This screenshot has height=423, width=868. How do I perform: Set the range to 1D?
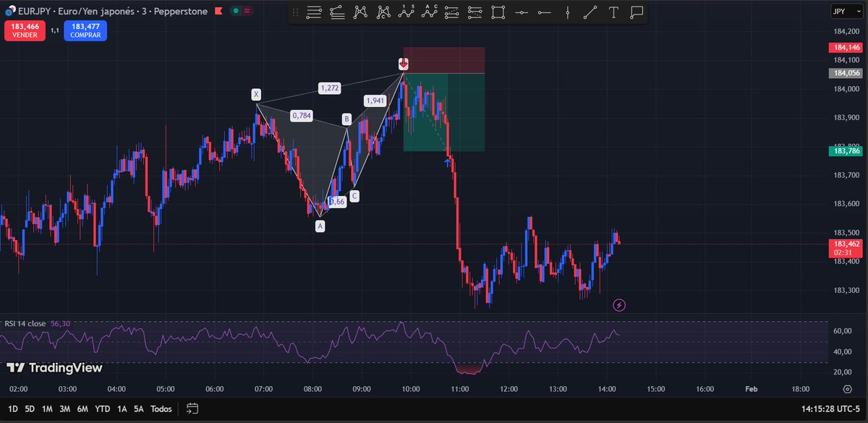pyautogui.click(x=12, y=409)
